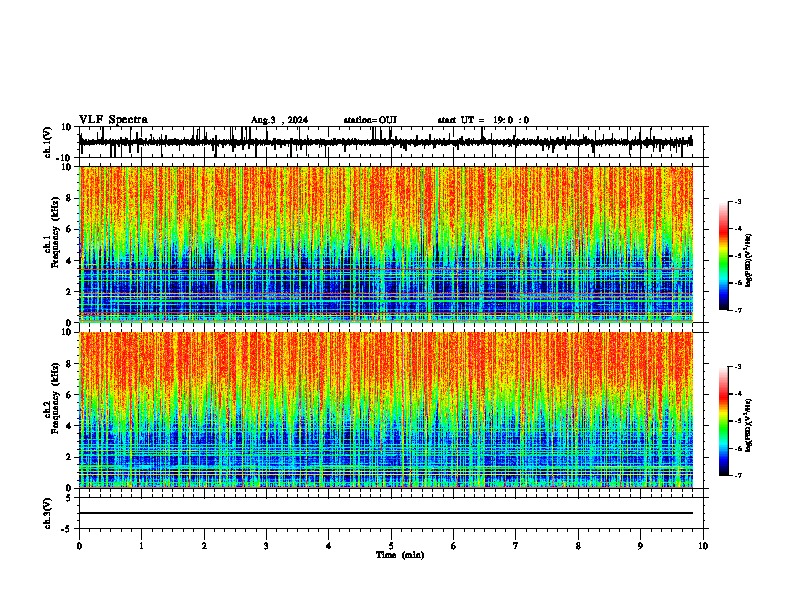Click the ch.2 spectrogram colorbar log(PSD) label
The image size is (792, 612).
[x=748, y=425]
